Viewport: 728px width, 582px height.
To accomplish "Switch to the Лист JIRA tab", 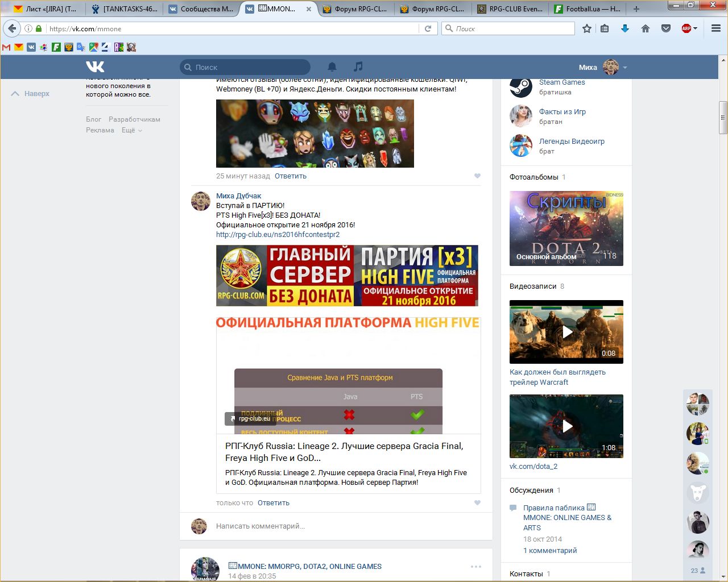I will click(x=44, y=9).
